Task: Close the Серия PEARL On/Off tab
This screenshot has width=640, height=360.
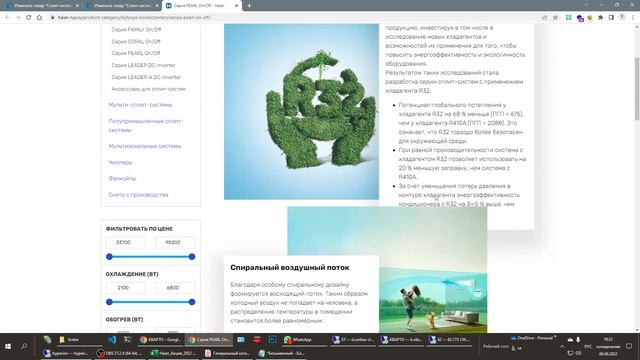Action: (236, 6)
